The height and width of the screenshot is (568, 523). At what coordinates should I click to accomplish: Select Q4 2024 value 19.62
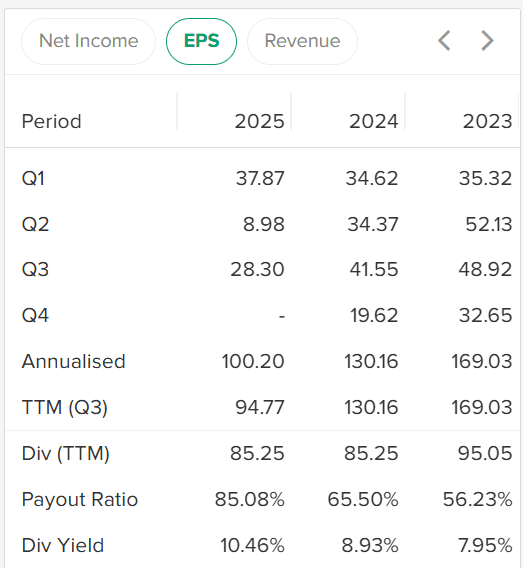[x=374, y=315]
